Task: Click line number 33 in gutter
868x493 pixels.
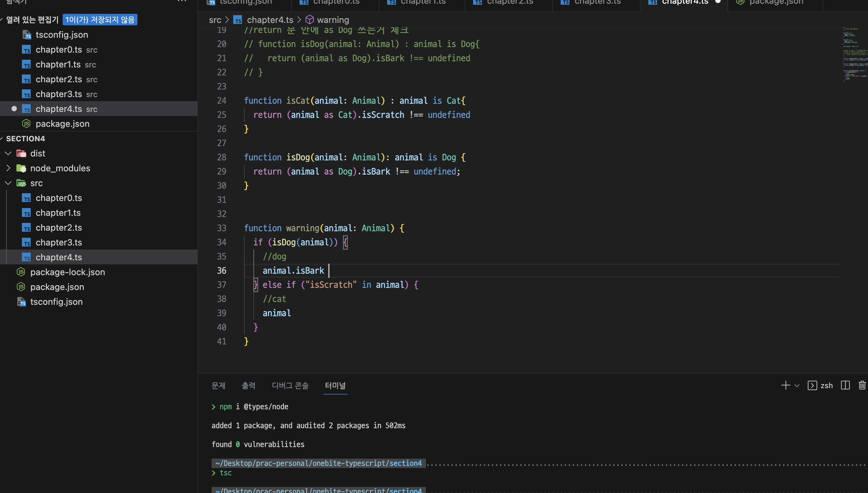Action: click(222, 228)
